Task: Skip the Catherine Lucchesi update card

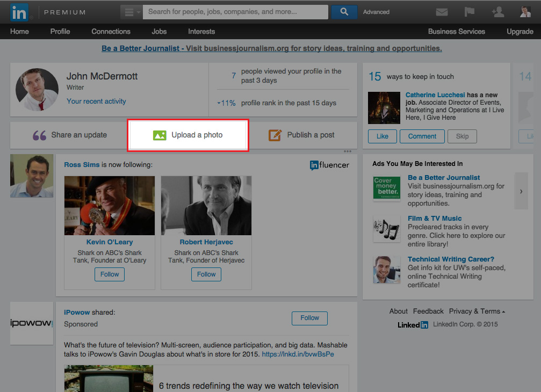Action: pos(462,136)
